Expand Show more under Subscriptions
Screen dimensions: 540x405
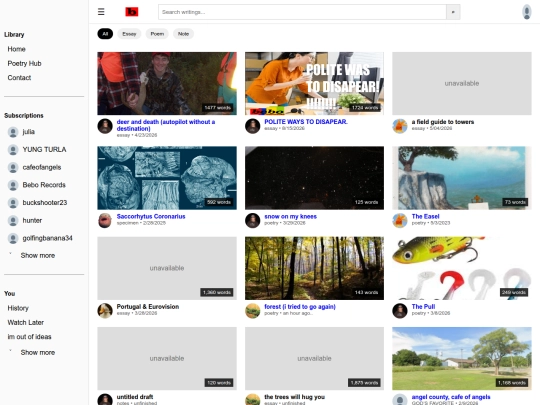click(x=38, y=256)
